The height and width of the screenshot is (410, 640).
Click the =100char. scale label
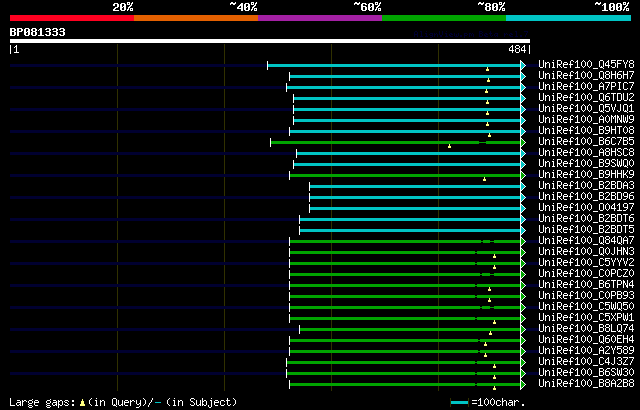(x=498, y=402)
